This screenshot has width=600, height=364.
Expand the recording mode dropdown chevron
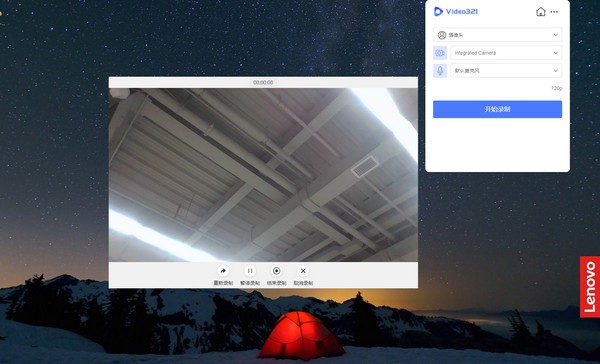tap(556, 35)
